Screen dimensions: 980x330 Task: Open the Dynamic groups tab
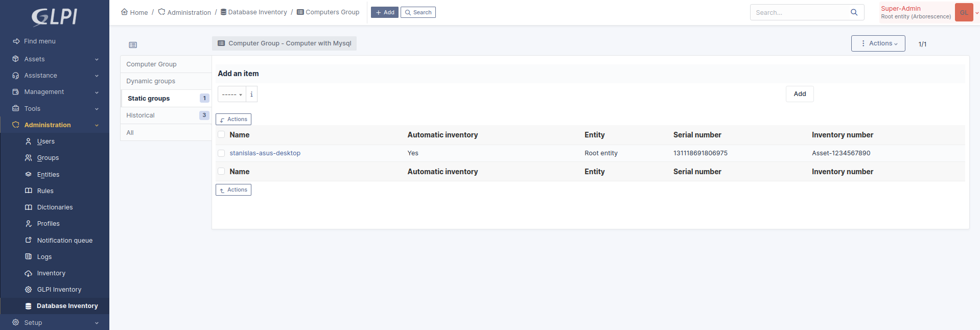coord(166,81)
